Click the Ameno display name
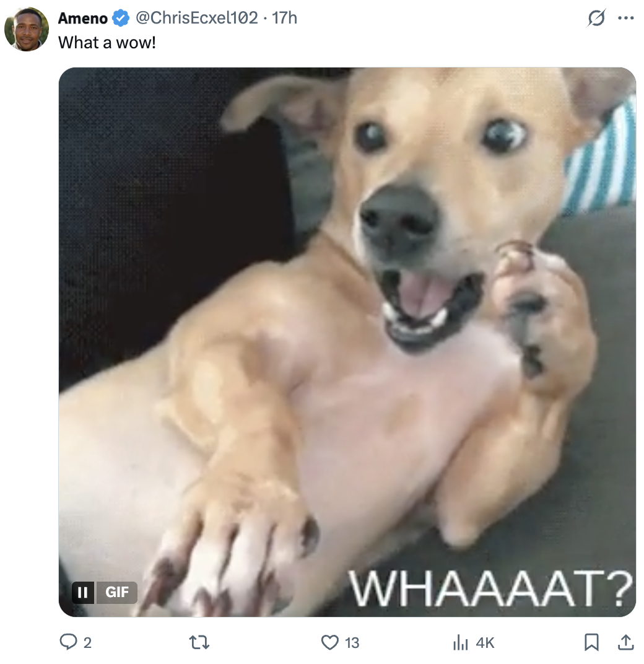644x664 pixels. tap(83, 18)
